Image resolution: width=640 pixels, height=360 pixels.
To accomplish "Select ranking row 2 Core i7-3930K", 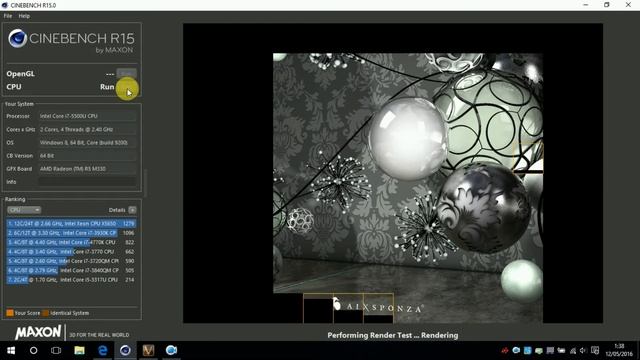I will tap(71, 233).
